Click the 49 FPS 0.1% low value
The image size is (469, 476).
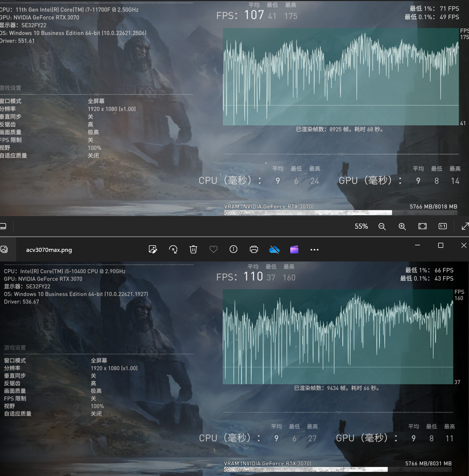pyautogui.click(x=449, y=17)
